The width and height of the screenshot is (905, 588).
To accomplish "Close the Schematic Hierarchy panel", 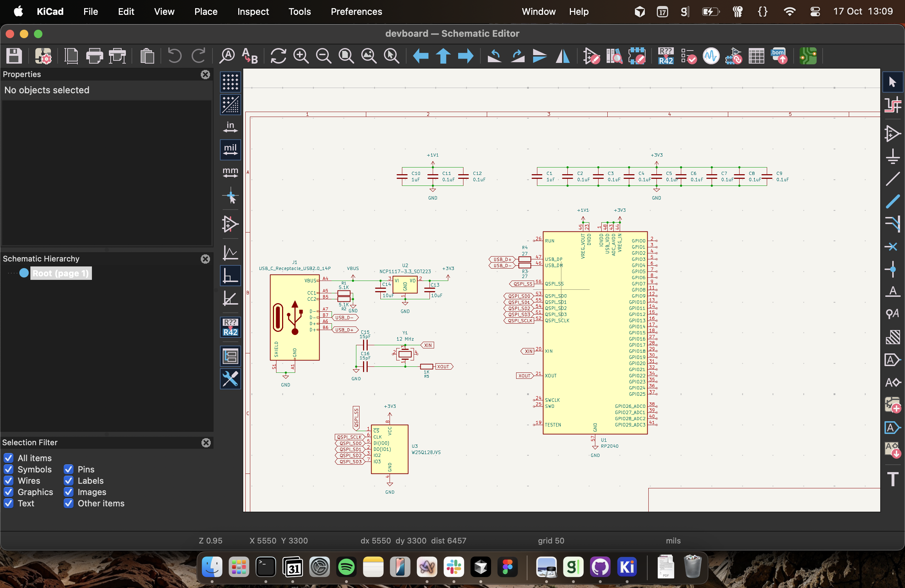I will point(205,259).
